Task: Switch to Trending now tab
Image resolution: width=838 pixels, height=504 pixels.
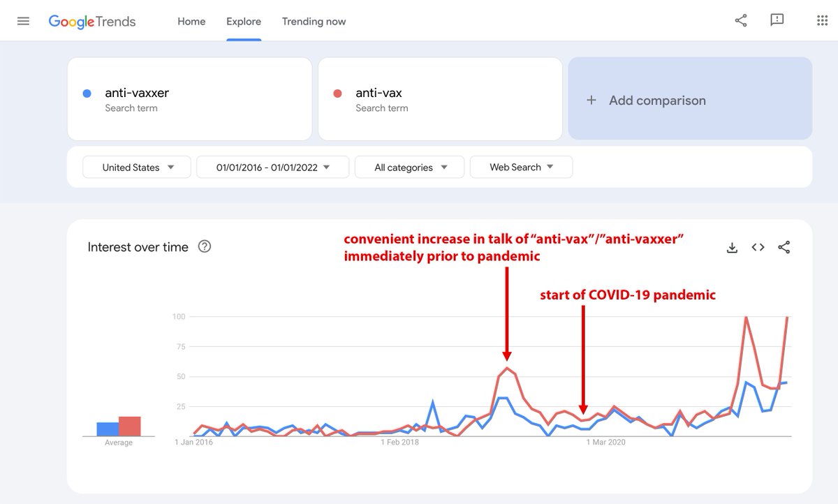Action: pos(314,21)
